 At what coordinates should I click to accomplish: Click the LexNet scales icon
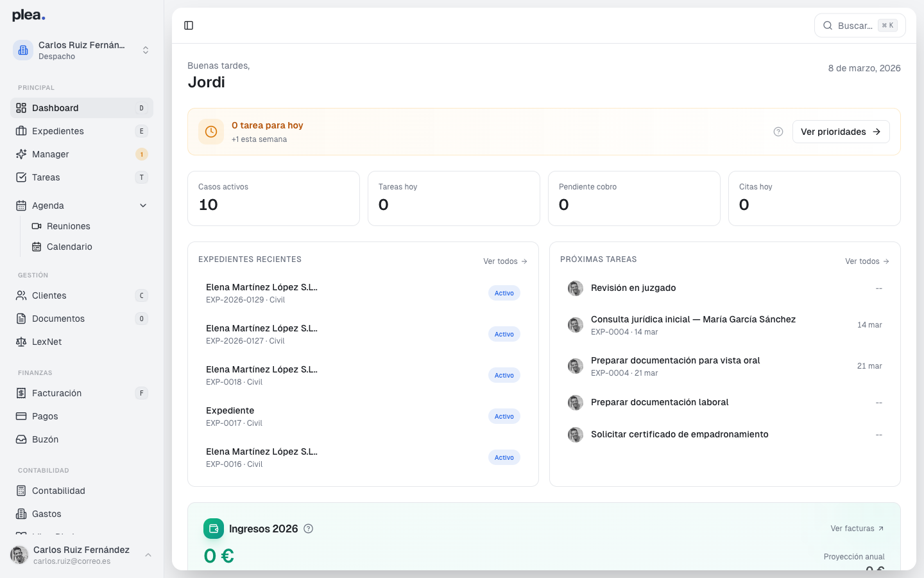[21, 342]
